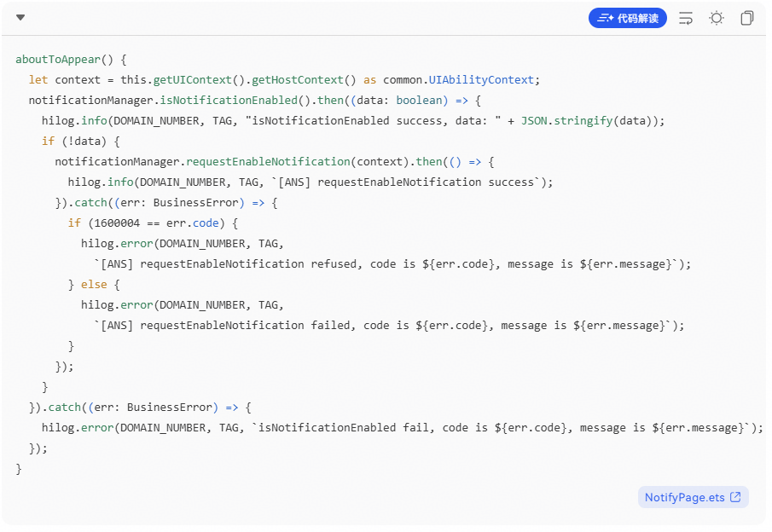Click the getUIContext call in the code
The width and height of the screenshot is (772, 532).
coord(193,80)
